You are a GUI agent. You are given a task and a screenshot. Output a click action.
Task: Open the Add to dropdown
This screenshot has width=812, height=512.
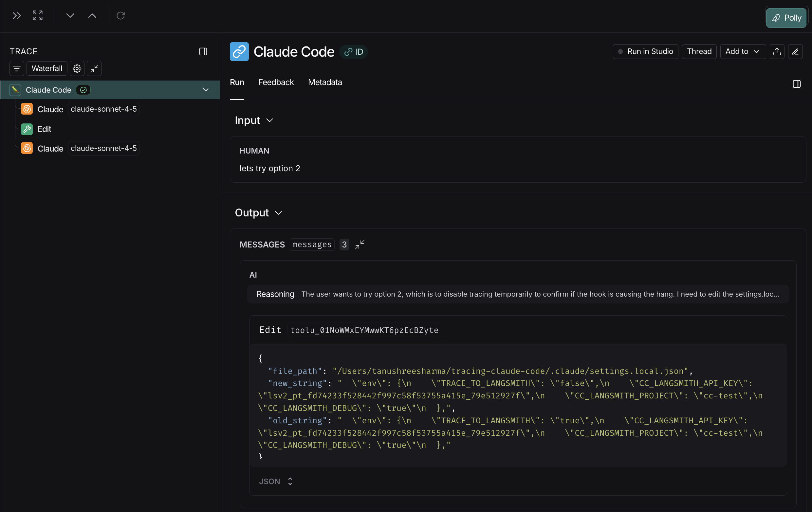[x=742, y=51]
